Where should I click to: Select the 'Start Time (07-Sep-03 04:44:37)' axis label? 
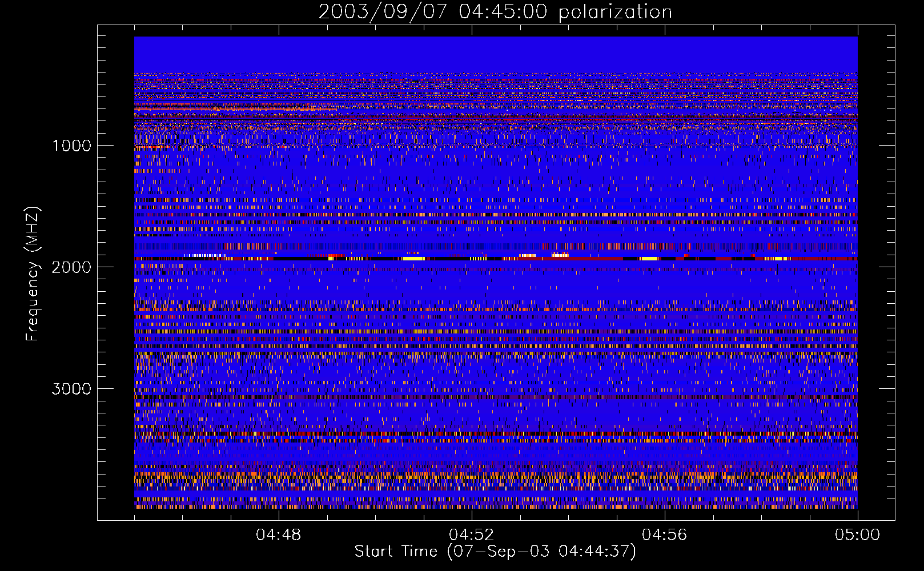pos(495,552)
